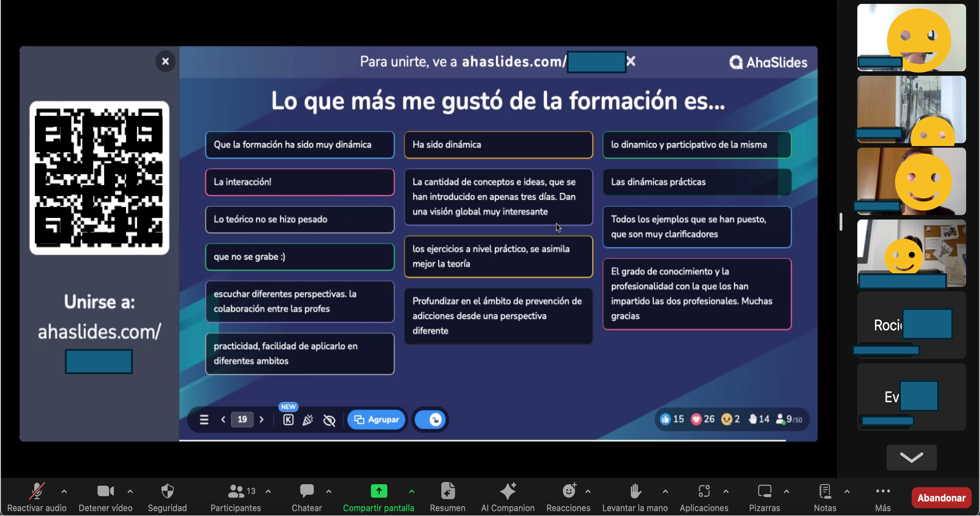Expand the arrow beside Participantes
The height and width of the screenshot is (516, 980).
pos(268,491)
